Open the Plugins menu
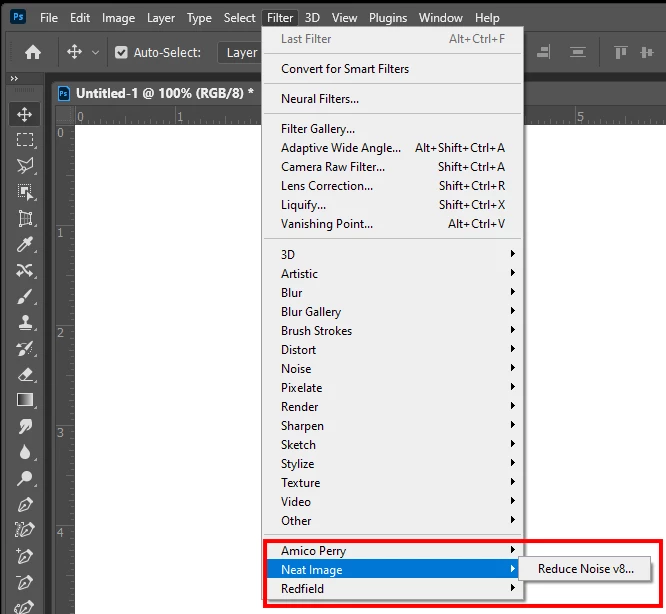 pos(388,18)
